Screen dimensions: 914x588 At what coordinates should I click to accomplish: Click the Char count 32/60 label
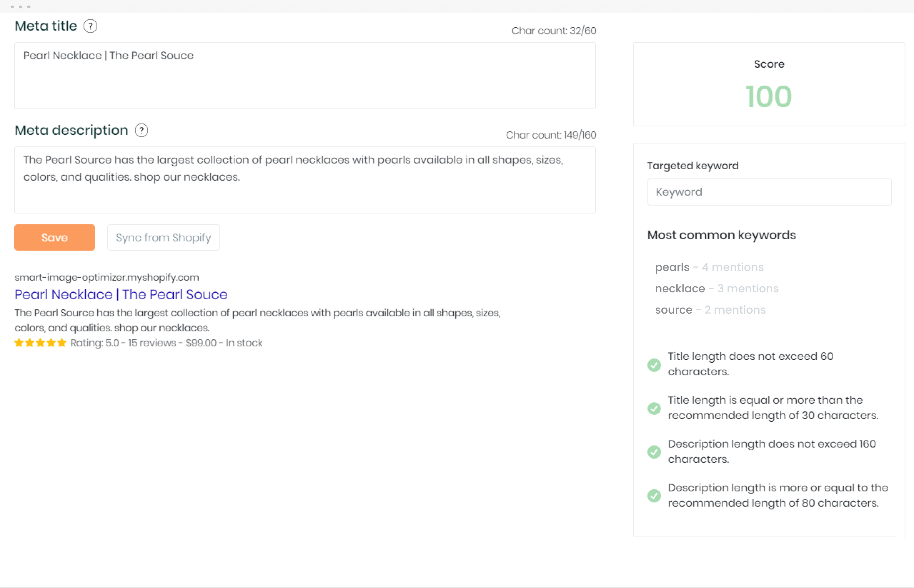pos(554,30)
